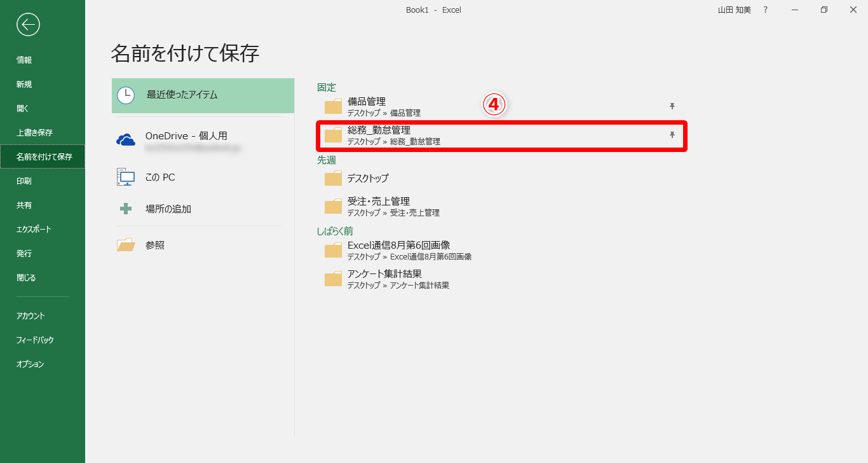868x463 pixels.
Task: Click the recent items clock icon
Action: coord(126,95)
